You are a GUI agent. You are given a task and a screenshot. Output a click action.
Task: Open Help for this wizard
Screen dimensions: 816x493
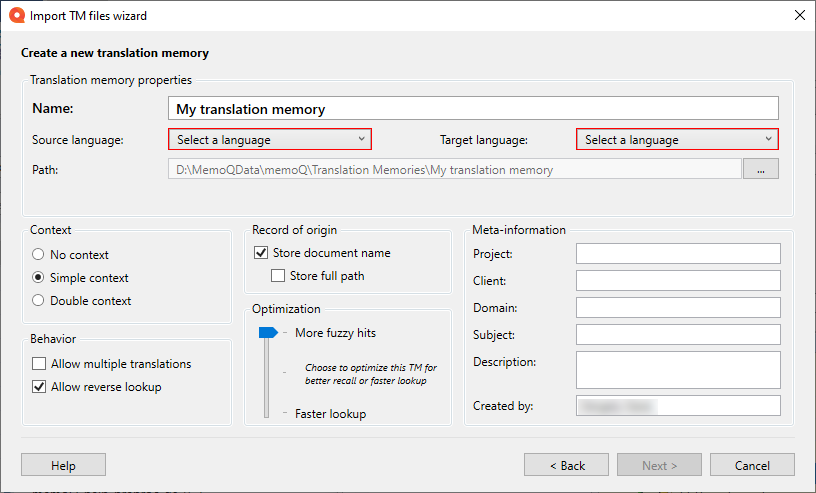click(63, 465)
